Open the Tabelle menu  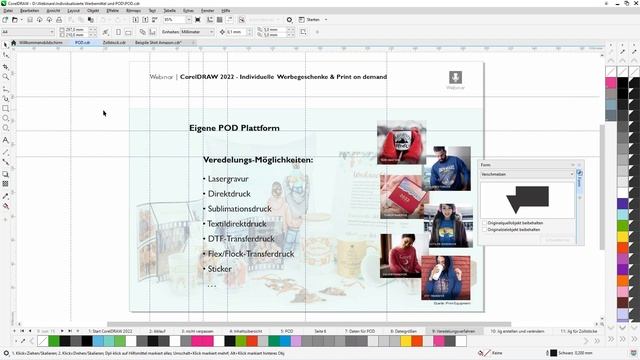click(169, 11)
